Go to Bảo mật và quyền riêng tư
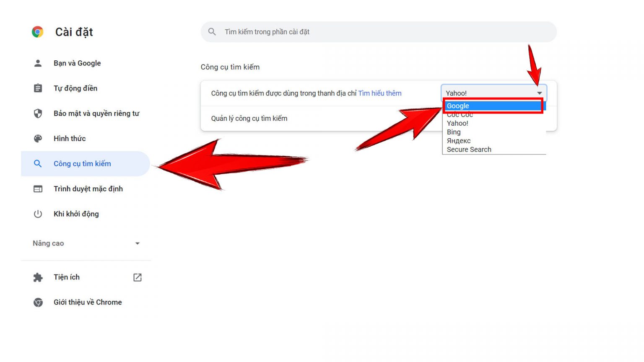644x362 pixels. pos(96,114)
